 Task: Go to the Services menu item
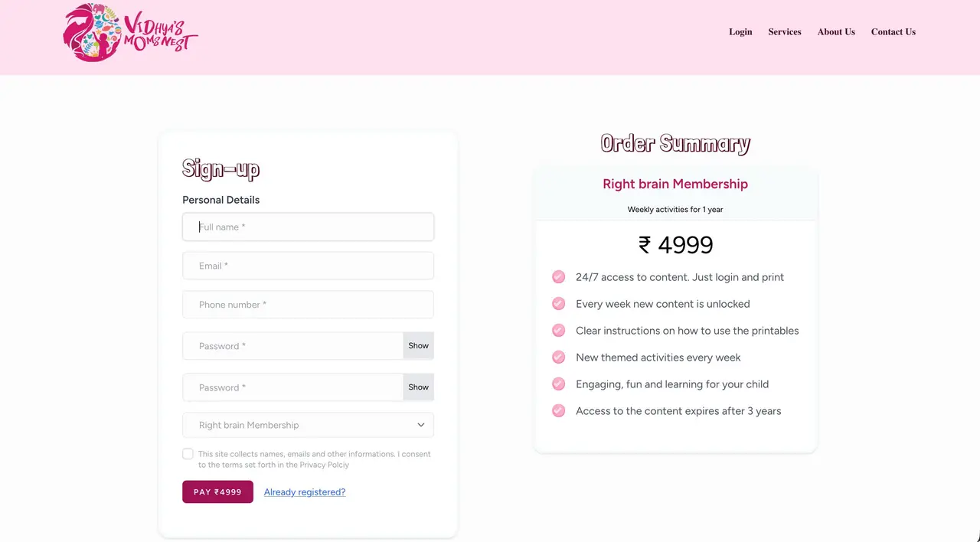click(785, 32)
